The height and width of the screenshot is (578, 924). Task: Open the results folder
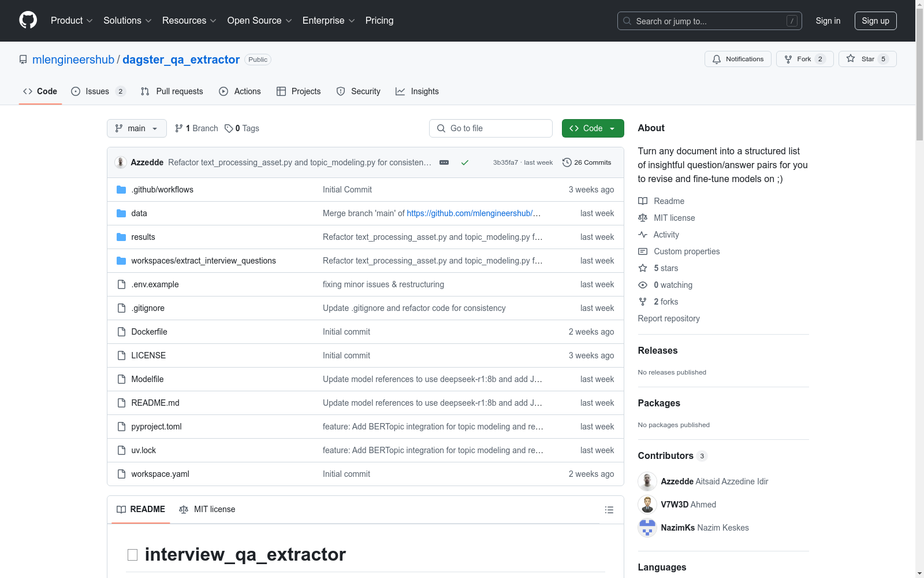[x=143, y=237]
